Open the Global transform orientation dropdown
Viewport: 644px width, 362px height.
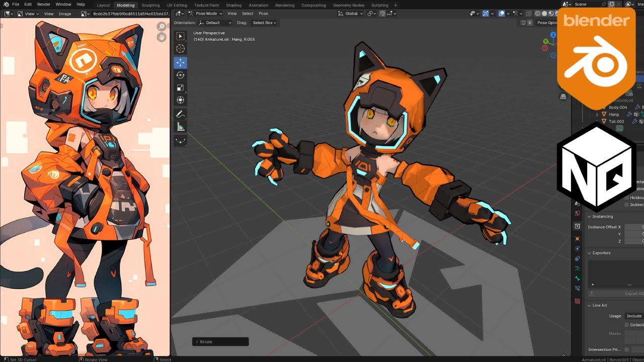[x=351, y=14]
